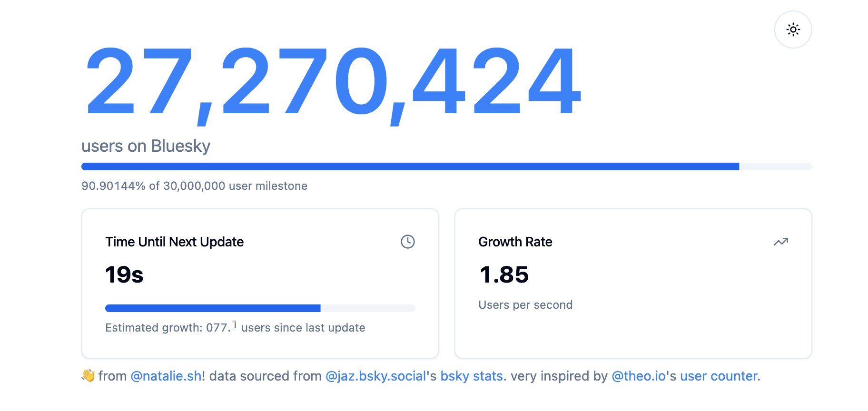Click the "users on Bluesky" label

coord(146,146)
